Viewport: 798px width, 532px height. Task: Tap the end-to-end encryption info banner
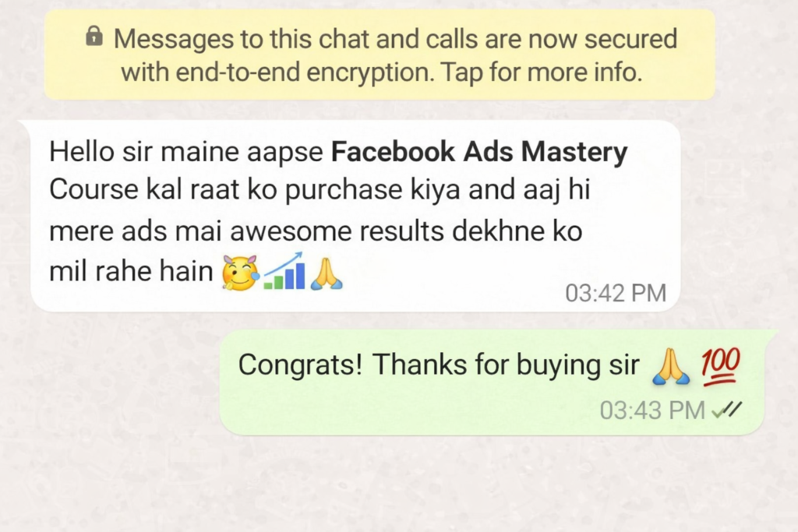point(380,55)
